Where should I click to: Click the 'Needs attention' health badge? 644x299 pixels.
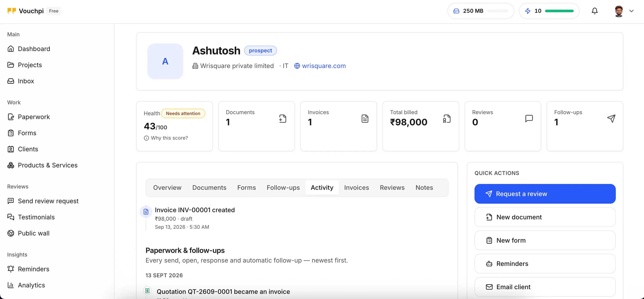click(x=183, y=113)
